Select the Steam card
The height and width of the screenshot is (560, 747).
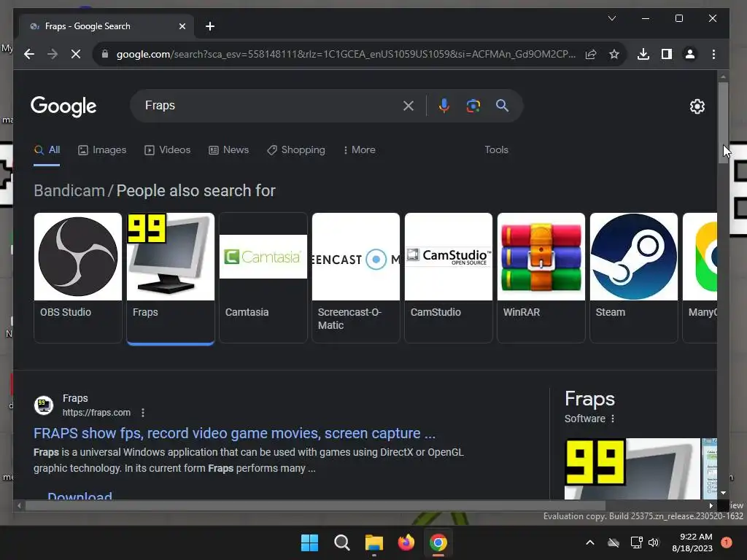click(634, 278)
